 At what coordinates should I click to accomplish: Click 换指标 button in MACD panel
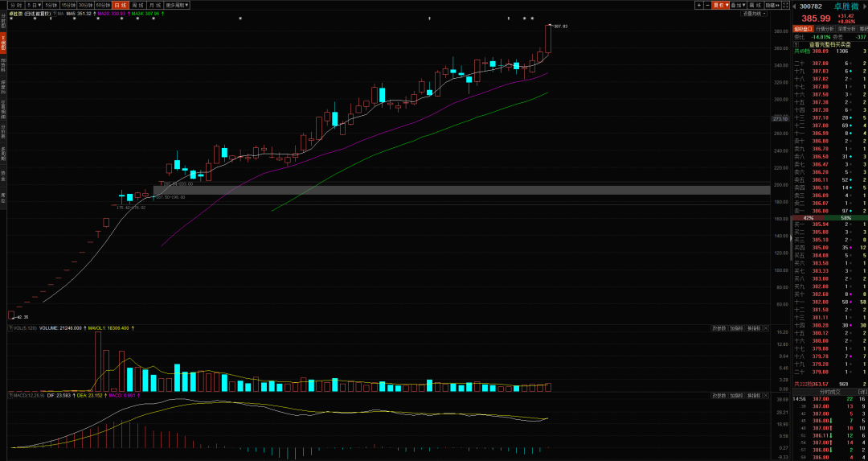coord(753,396)
